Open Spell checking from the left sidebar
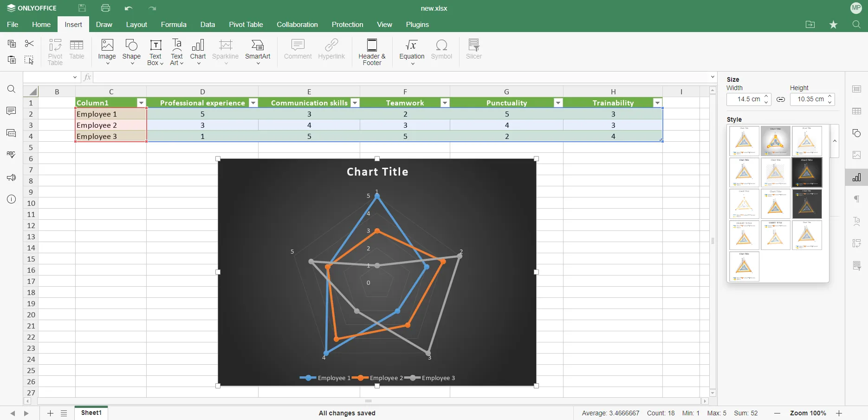Image resolution: width=868 pixels, height=420 pixels. [x=11, y=155]
